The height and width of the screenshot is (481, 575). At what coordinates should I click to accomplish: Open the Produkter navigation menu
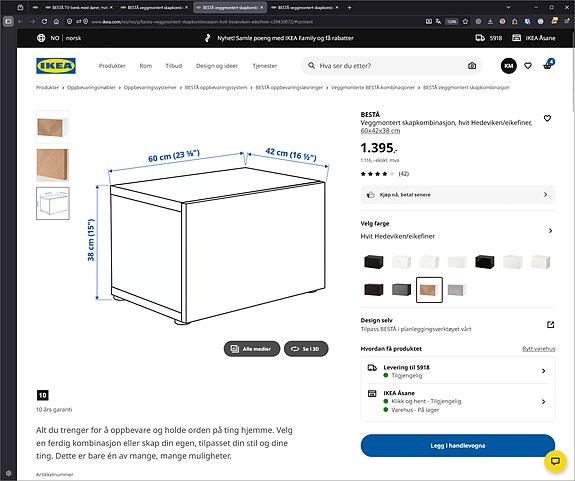point(112,66)
